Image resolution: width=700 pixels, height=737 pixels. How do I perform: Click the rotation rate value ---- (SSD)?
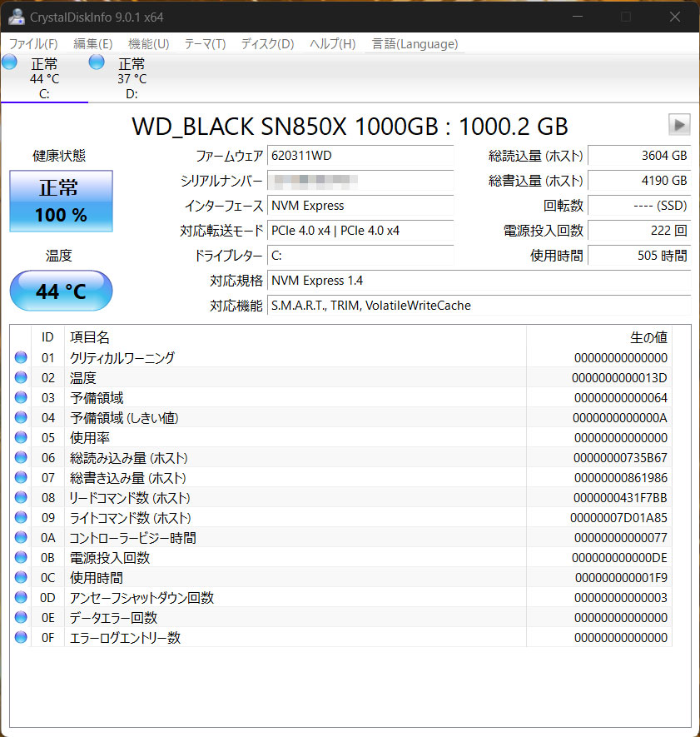click(639, 206)
